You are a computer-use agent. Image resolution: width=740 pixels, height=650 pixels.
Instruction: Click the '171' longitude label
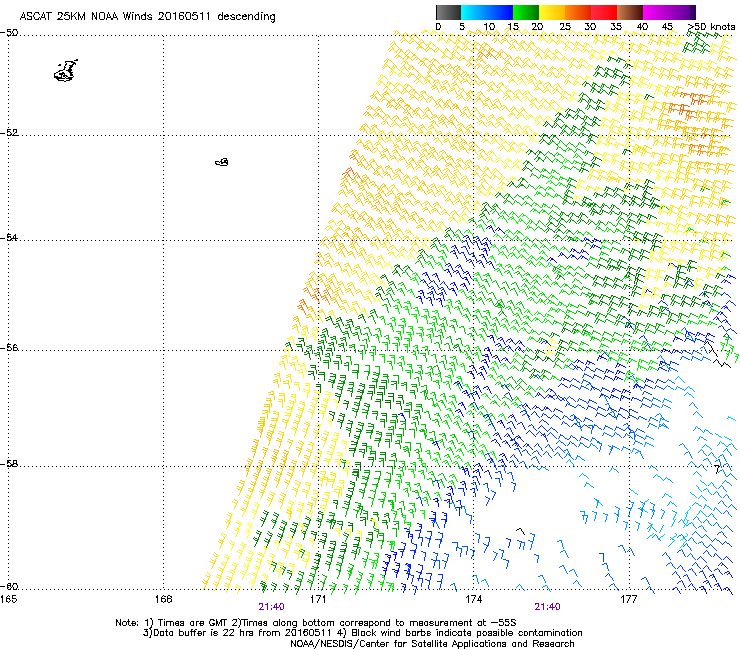pyautogui.click(x=318, y=599)
